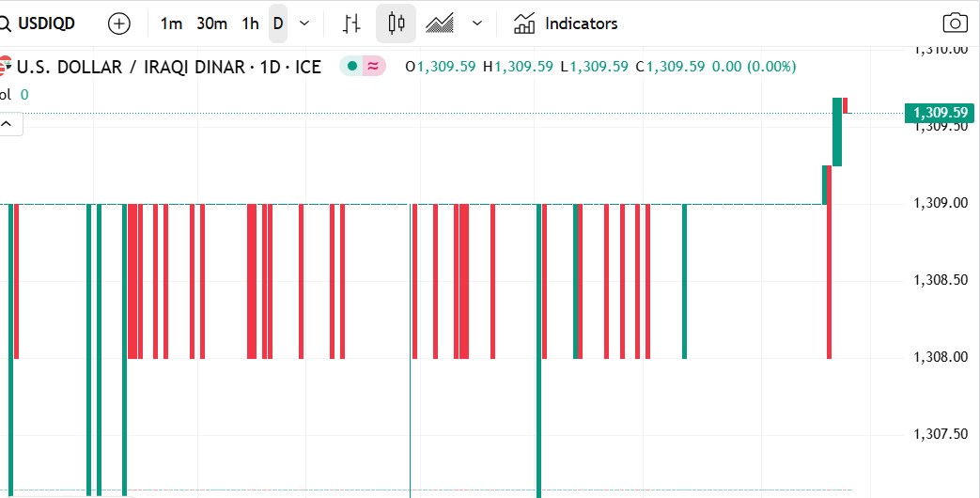This screenshot has width=980, height=498.
Task: Click the Iraq flag symbol logo
Action: click(x=5, y=66)
